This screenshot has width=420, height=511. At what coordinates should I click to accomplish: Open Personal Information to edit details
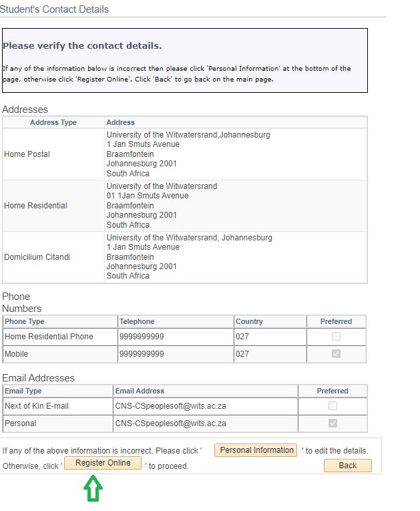[257, 450]
